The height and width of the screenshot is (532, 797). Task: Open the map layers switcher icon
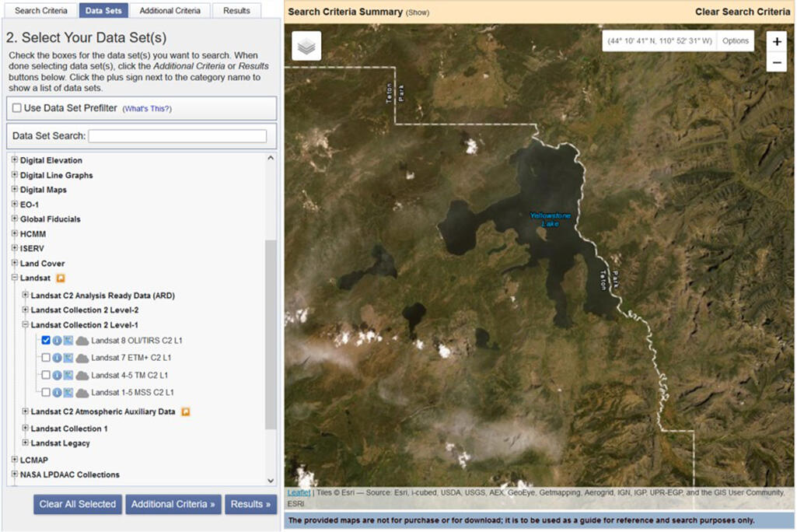(306, 47)
